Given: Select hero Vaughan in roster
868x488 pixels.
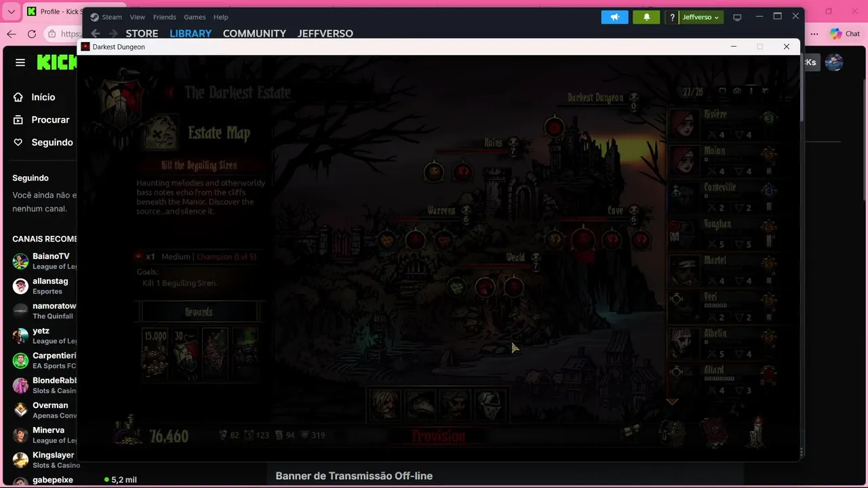Looking at the screenshot, I should (x=724, y=234).
